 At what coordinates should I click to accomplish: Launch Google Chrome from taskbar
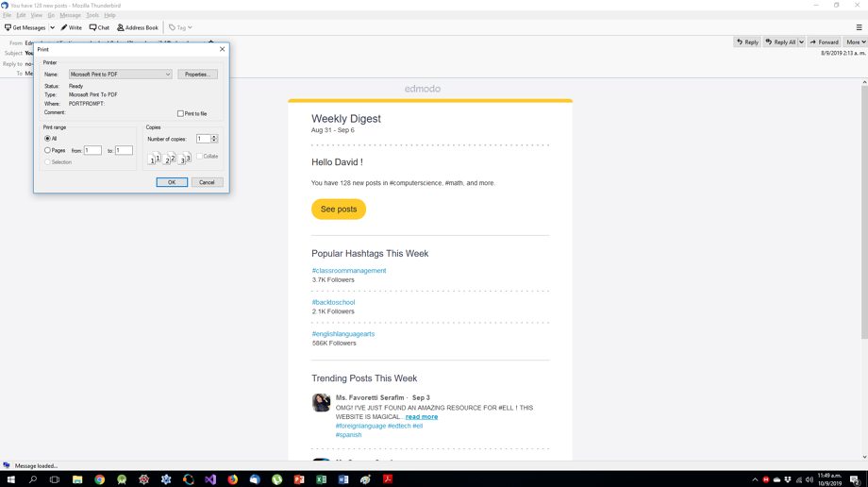100,479
